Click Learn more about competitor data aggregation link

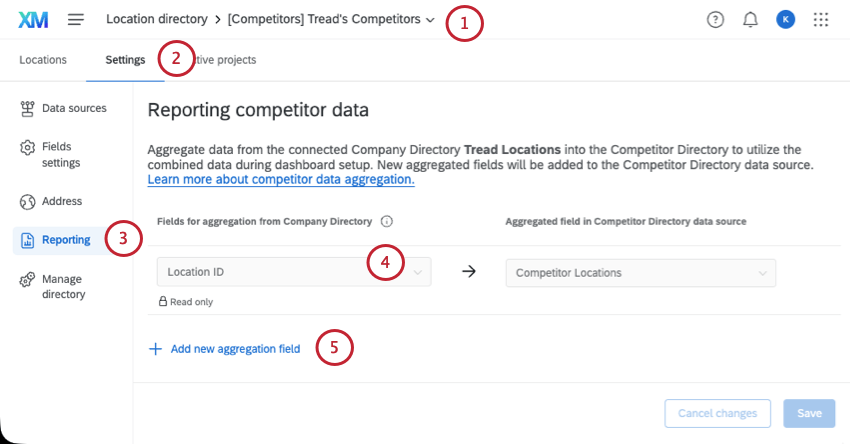[281, 180]
